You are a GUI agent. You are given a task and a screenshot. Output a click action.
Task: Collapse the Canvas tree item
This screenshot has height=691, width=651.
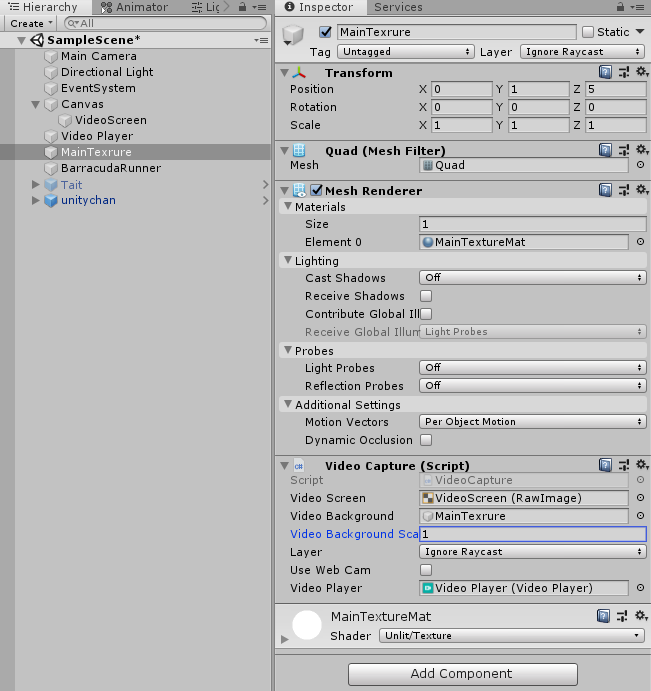pos(36,104)
